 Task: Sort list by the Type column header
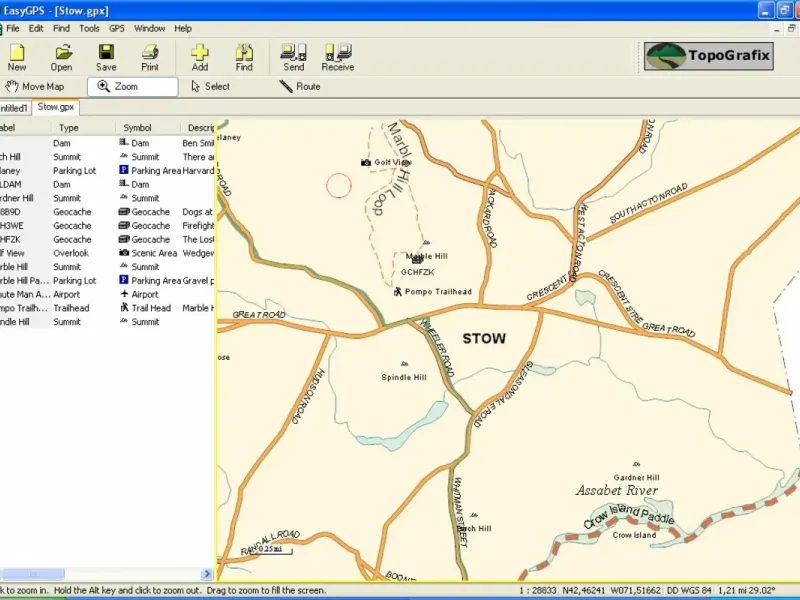(83, 128)
